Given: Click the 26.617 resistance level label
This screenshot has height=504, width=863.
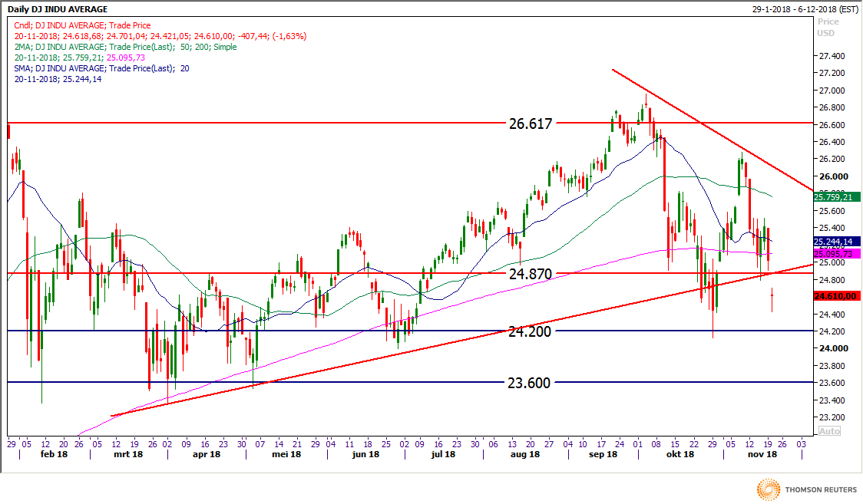Looking at the screenshot, I should (x=530, y=124).
